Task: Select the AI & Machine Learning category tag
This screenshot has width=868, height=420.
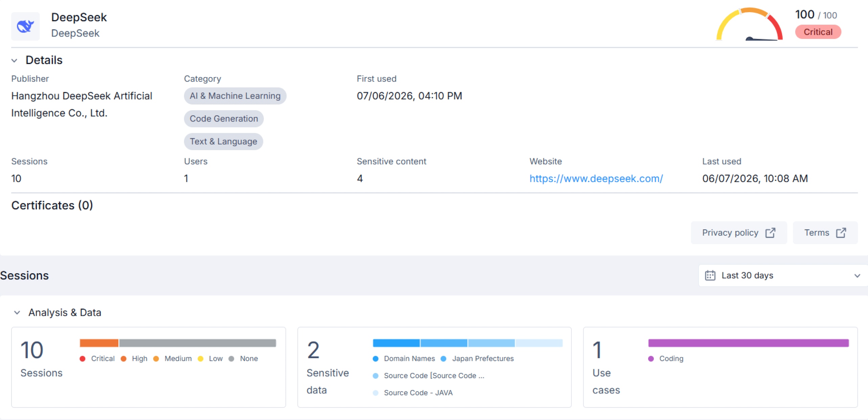Action: click(x=235, y=96)
